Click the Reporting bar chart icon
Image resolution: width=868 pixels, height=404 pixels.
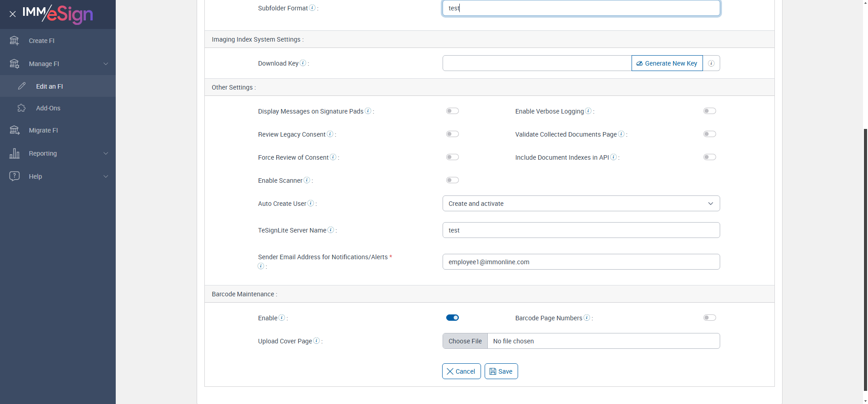pyautogui.click(x=14, y=153)
